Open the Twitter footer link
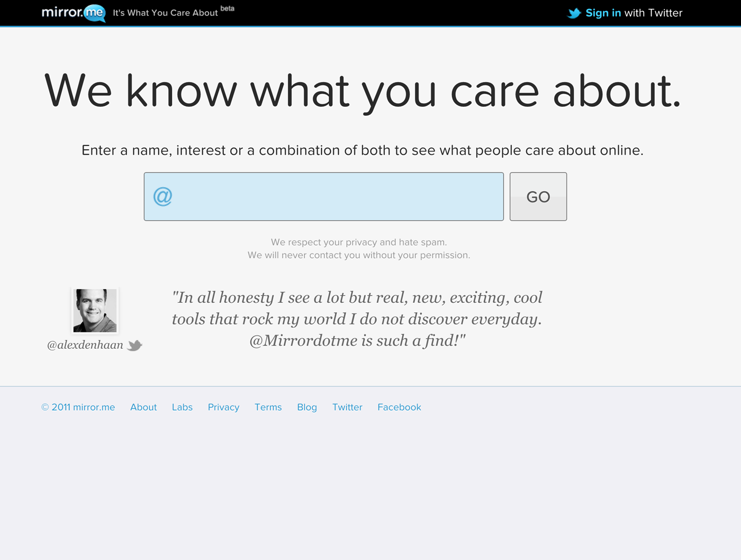This screenshot has height=560, width=741. tap(347, 407)
